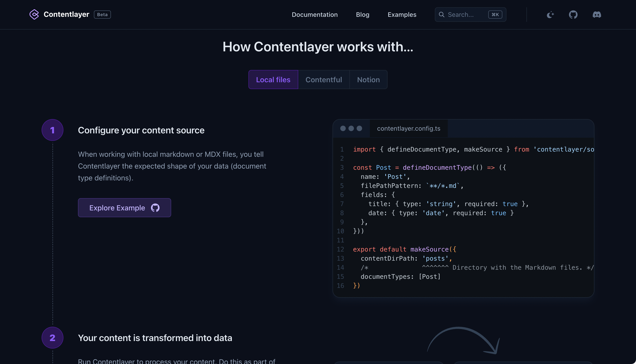This screenshot has height=364, width=636.
Task: Click the green traffic-light dot in code window
Action: coord(359,128)
